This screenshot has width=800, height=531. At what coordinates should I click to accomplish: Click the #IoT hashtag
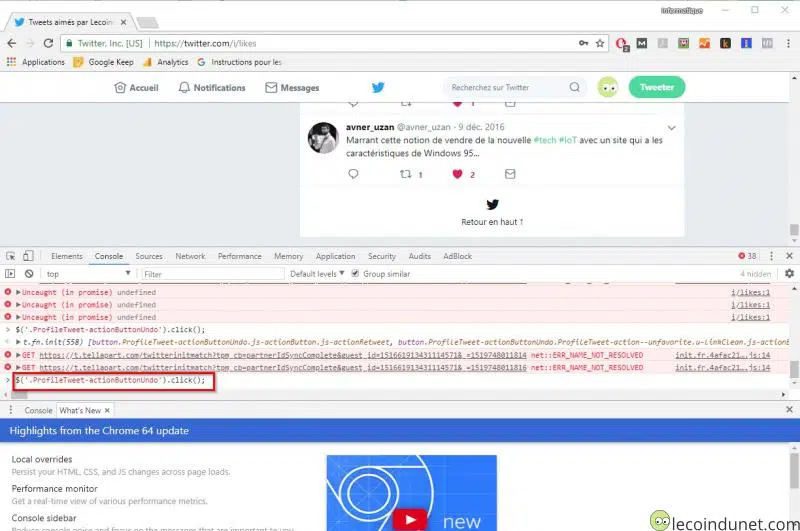pos(568,140)
